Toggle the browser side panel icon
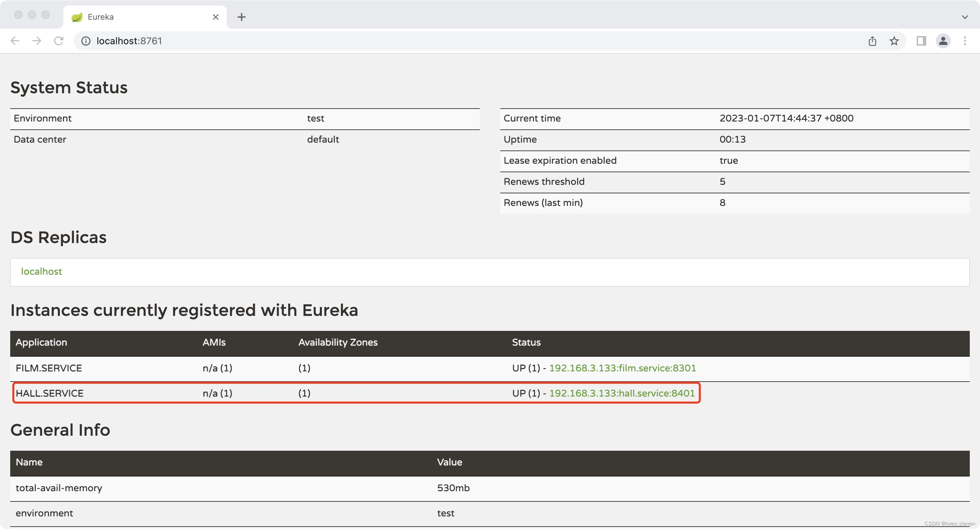The image size is (980, 529). pyautogui.click(x=921, y=41)
